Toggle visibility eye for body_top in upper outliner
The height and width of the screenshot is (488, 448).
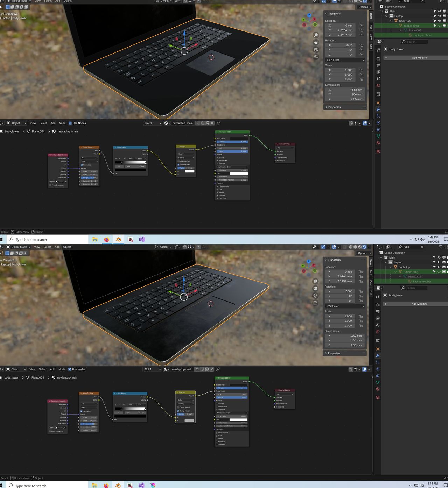coord(440,21)
